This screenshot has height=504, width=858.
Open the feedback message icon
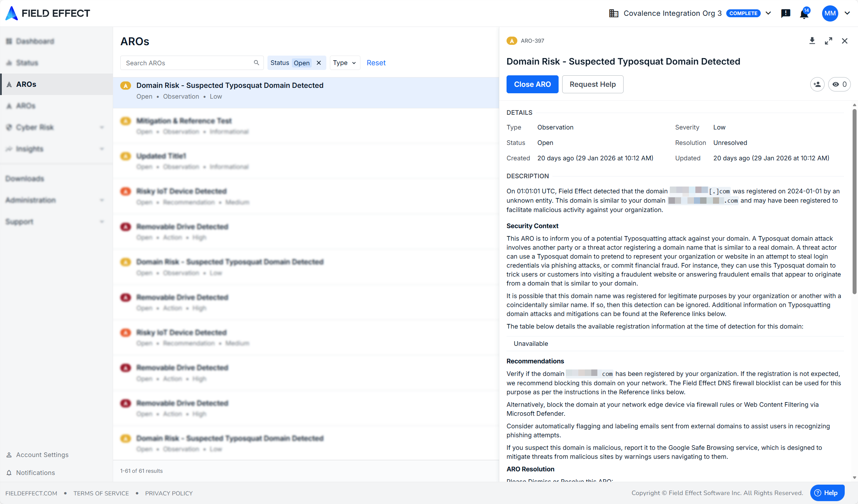coord(785,14)
